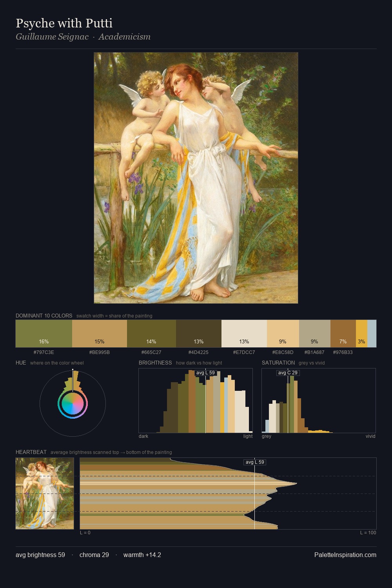
Task: Click the SATURATION section heading
Action: (x=278, y=363)
